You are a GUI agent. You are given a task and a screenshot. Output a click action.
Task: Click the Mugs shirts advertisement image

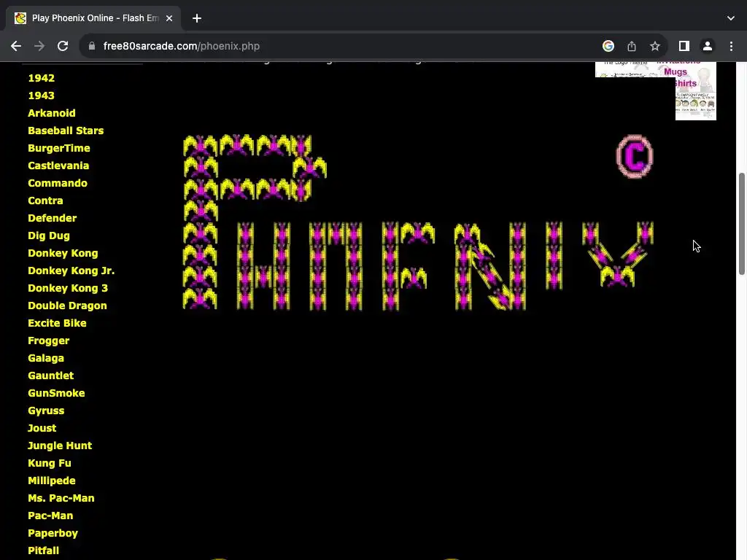coord(695,90)
